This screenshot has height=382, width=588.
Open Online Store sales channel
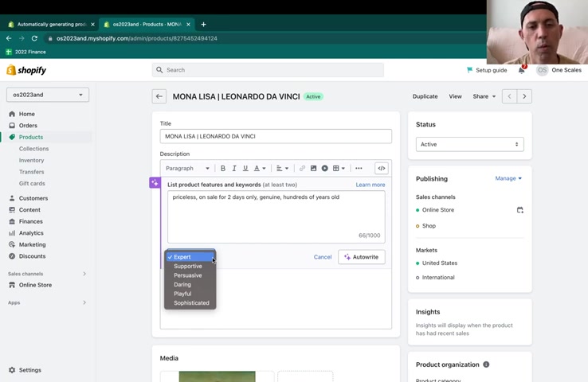(35, 285)
